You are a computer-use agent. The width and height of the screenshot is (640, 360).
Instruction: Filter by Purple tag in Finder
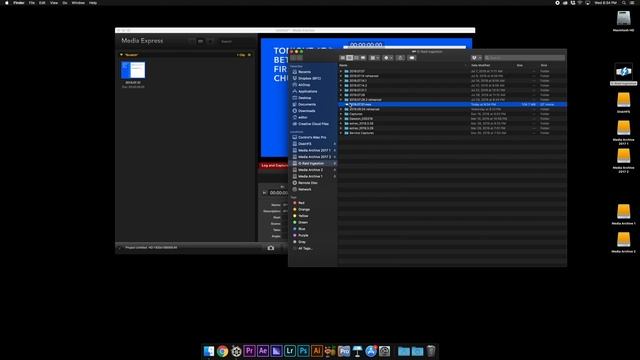[303, 236]
